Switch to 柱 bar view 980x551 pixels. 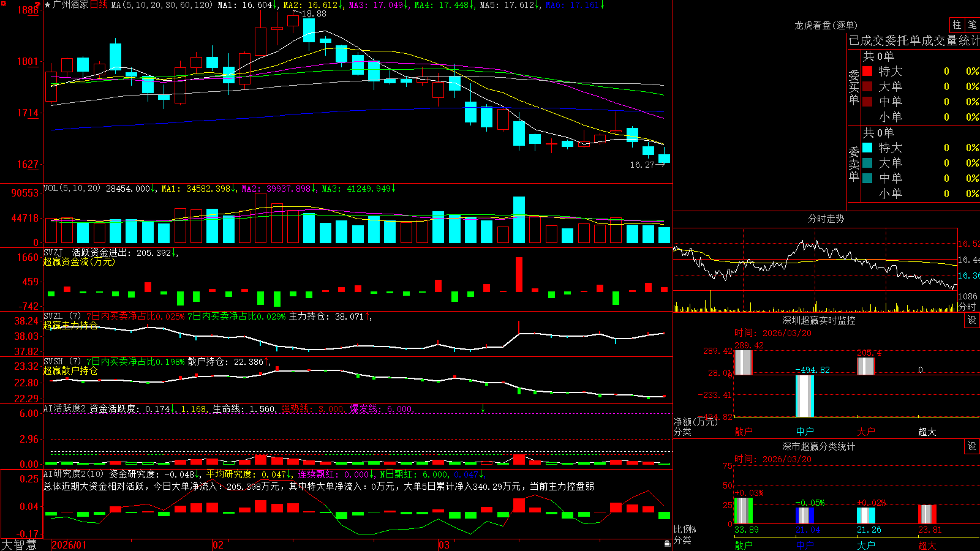tap(957, 24)
